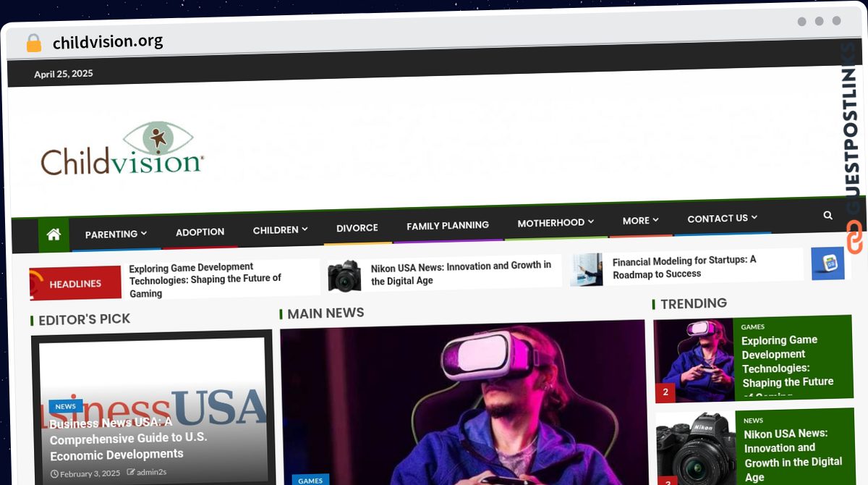Open headline 'Financial Modeling for Startups'
The image size is (868, 485).
[684, 267]
